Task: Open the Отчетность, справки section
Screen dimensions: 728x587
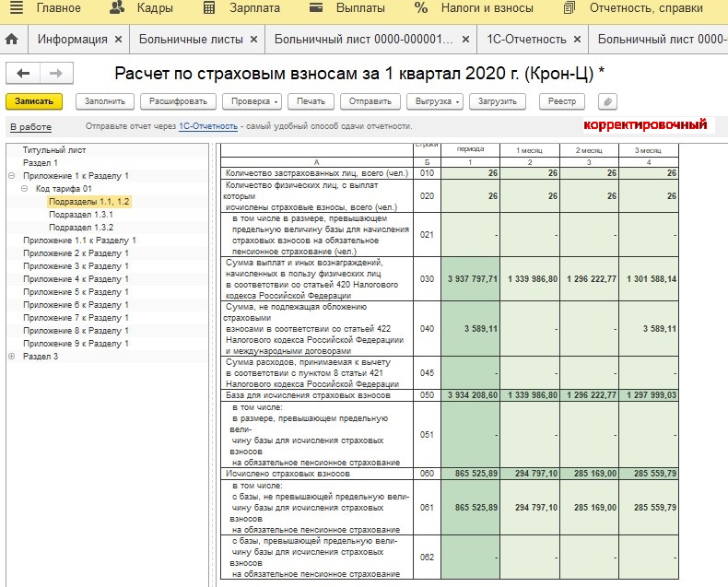Action: [x=646, y=8]
